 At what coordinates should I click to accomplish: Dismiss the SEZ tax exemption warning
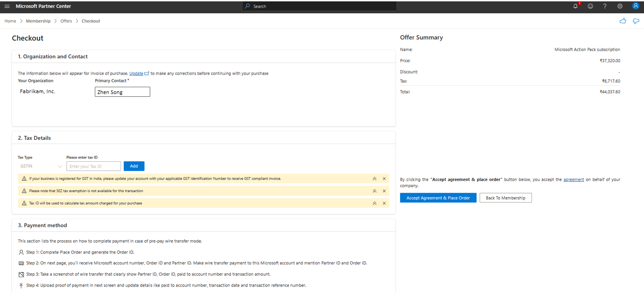tap(384, 191)
